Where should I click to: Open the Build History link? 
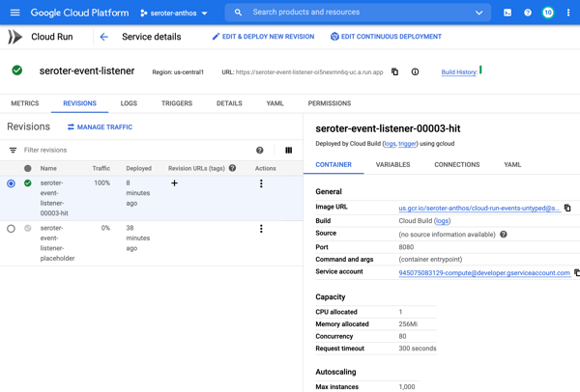point(459,72)
